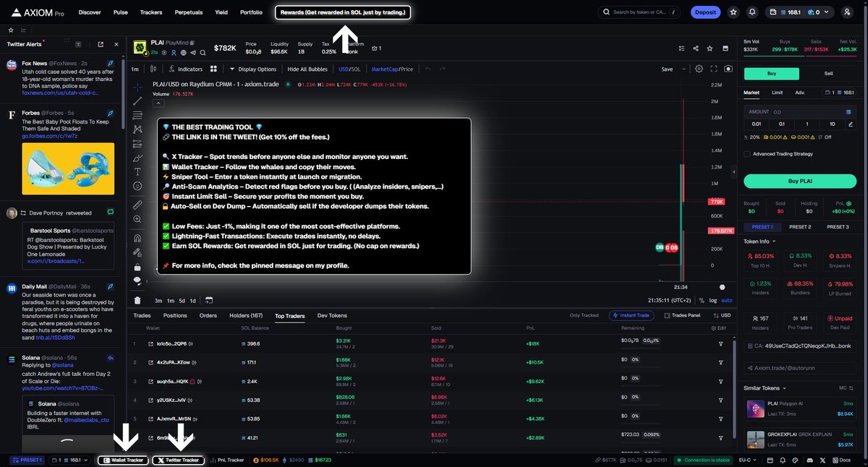Open the Wallet Tracker

(x=124, y=460)
